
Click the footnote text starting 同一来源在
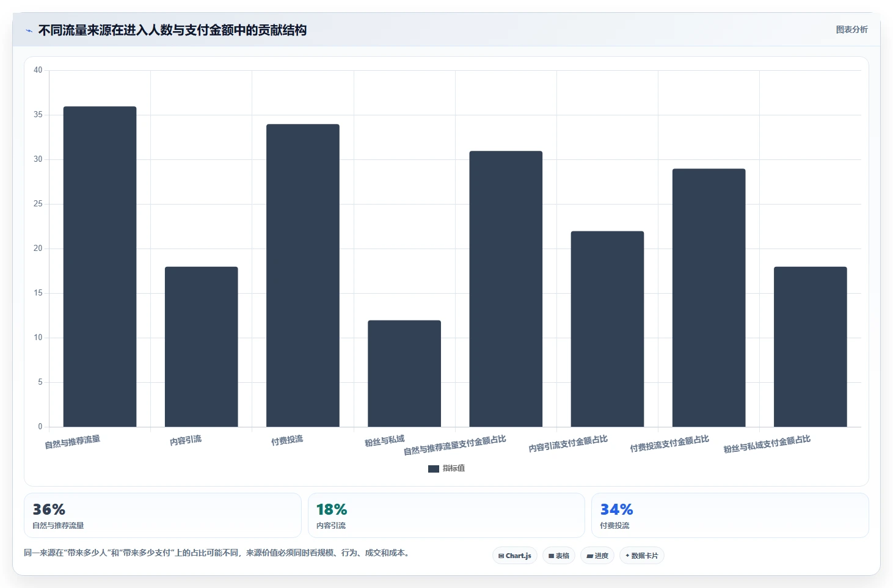coord(218,553)
